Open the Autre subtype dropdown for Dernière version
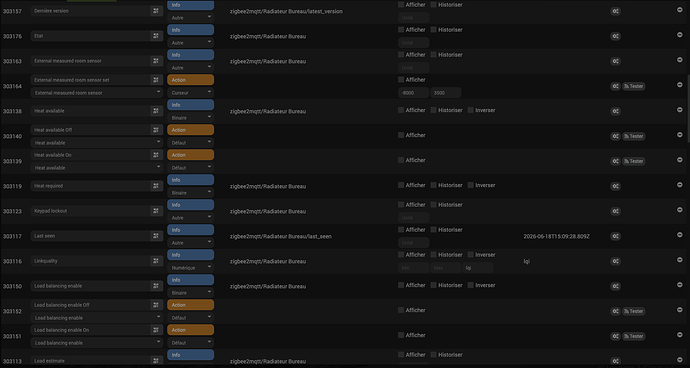Viewport: 690px width, 368px height. pos(191,18)
